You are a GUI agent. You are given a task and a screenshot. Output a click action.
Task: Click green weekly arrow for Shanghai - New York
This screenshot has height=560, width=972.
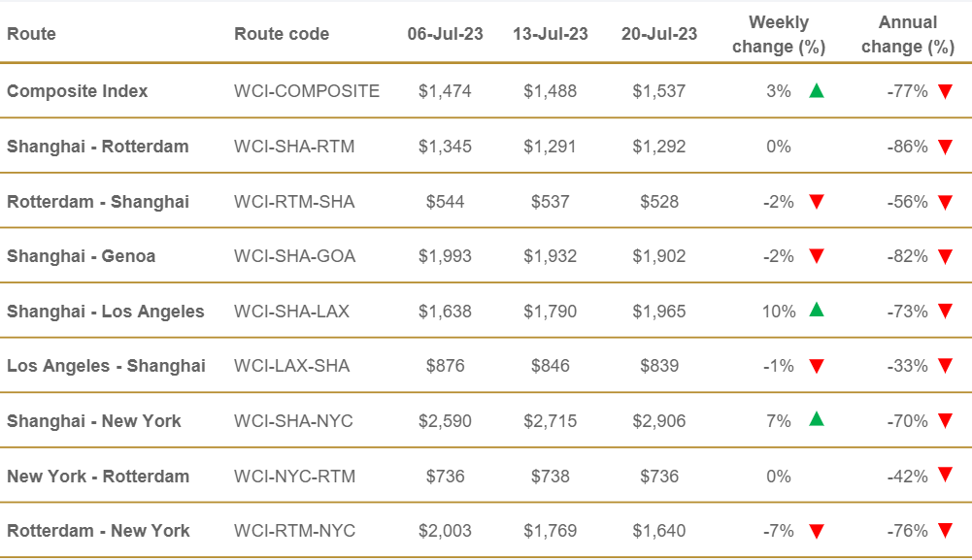[x=817, y=420]
